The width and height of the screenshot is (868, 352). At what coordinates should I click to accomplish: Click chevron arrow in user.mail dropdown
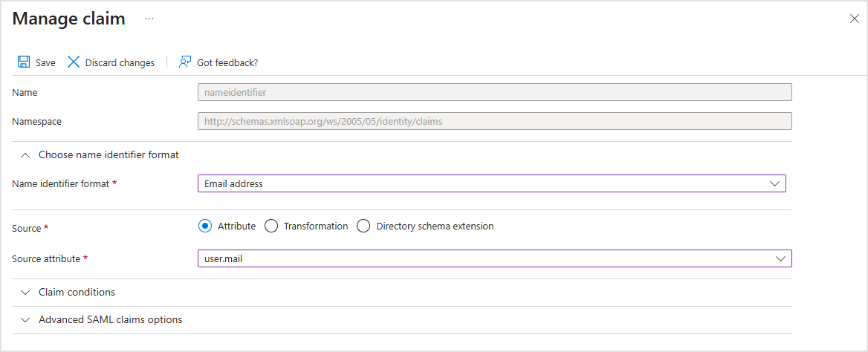780,258
